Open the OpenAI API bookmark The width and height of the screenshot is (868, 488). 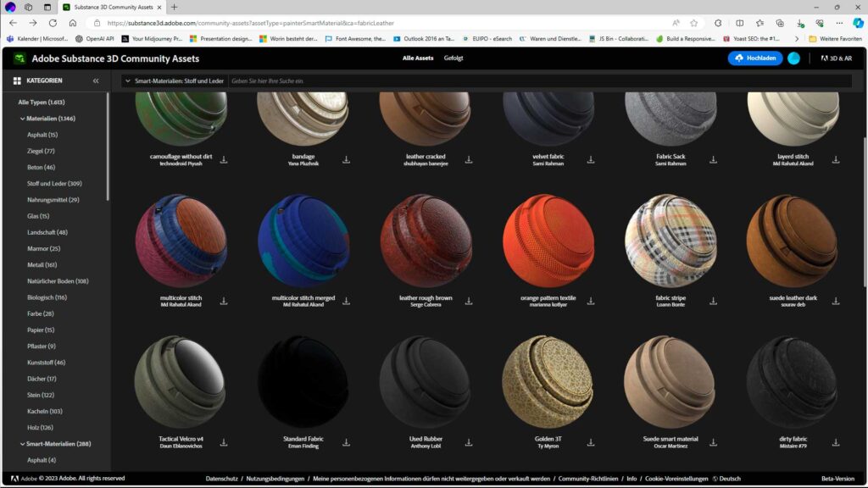95,39
